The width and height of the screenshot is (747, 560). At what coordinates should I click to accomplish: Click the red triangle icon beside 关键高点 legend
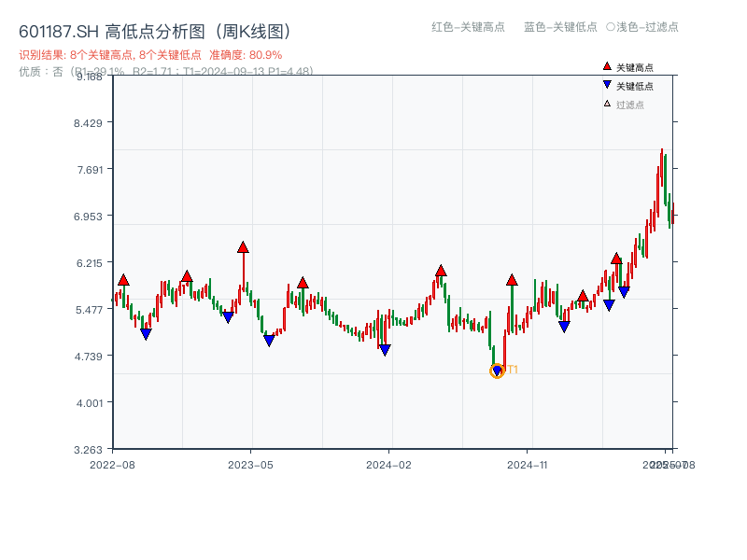[607, 66]
